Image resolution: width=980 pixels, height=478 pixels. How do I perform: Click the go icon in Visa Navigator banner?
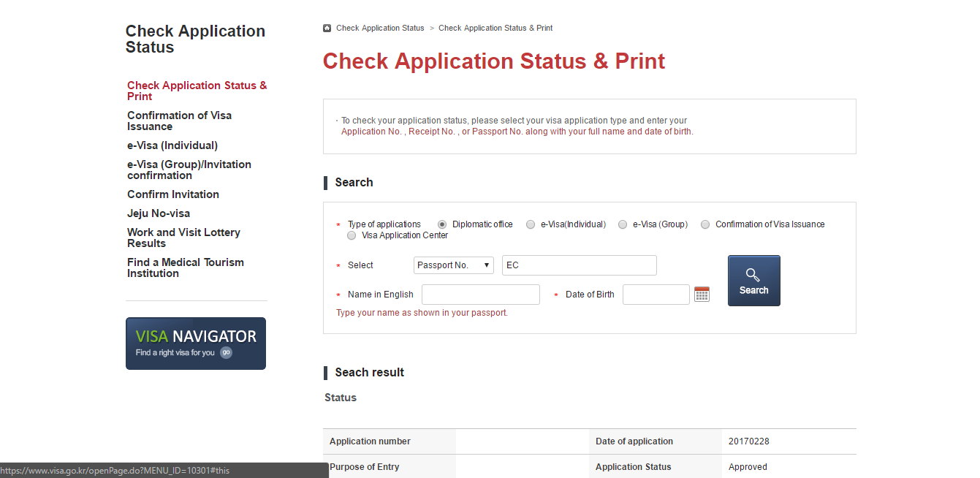pos(227,352)
